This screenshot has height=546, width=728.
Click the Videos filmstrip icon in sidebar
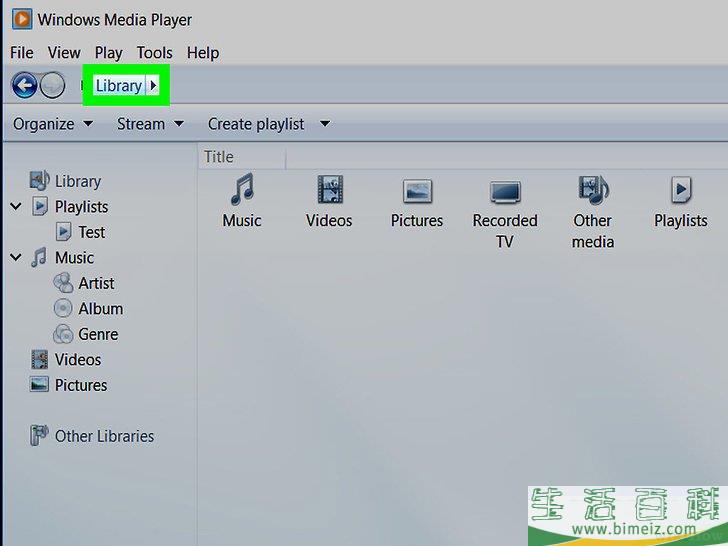click(x=39, y=359)
